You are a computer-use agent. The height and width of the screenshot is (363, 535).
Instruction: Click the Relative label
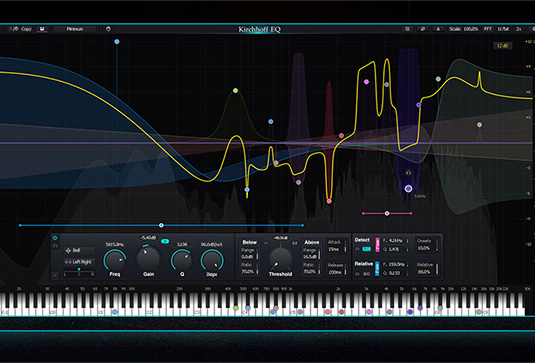coord(364,264)
